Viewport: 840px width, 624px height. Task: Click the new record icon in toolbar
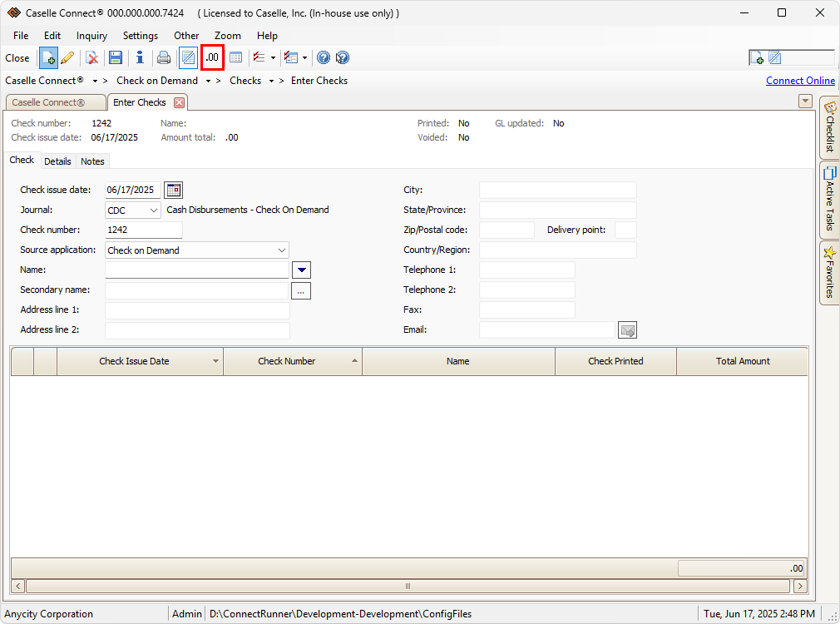[48, 58]
